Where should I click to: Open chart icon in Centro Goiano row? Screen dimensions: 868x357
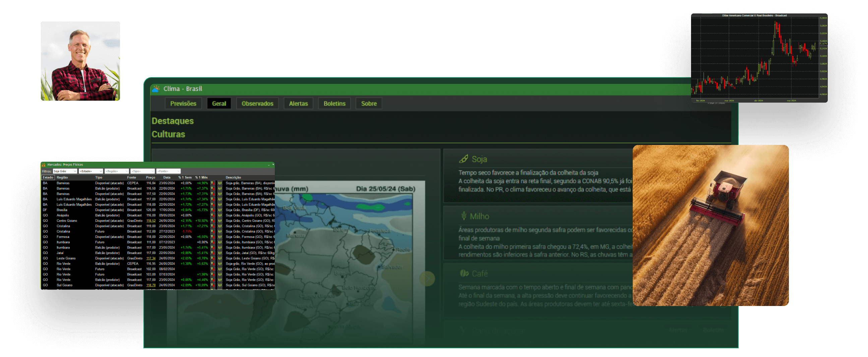[x=220, y=221]
